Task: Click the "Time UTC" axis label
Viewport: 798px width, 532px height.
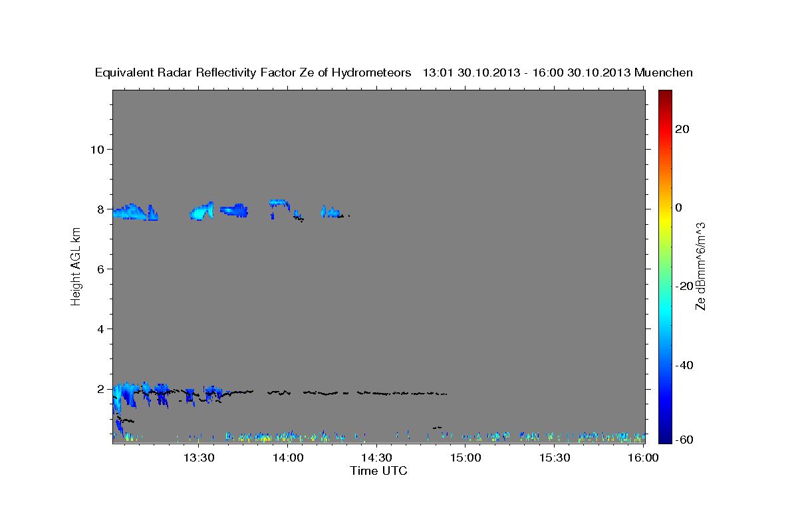Action: [x=378, y=471]
